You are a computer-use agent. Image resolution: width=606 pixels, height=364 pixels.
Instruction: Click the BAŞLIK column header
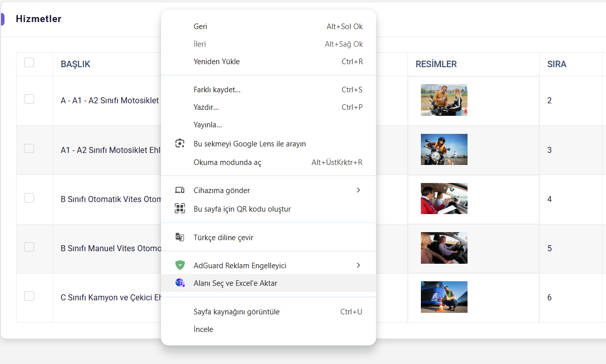(75, 64)
